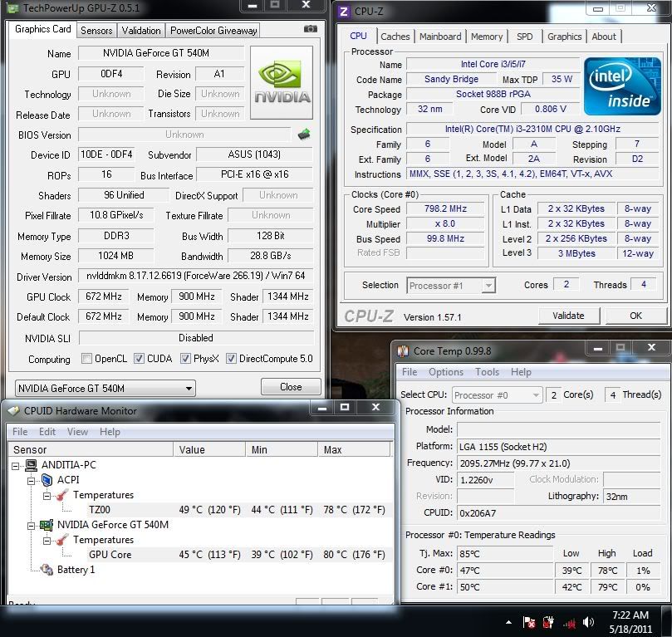Show hidden tray icons arrow
The height and width of the screenshot is (637, 672).
tap(508, 622)
